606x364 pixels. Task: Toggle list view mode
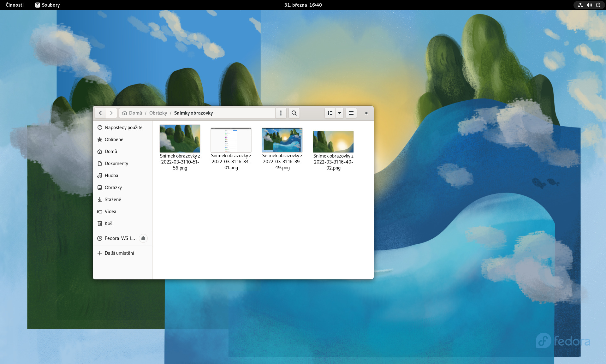click(330, 113)
